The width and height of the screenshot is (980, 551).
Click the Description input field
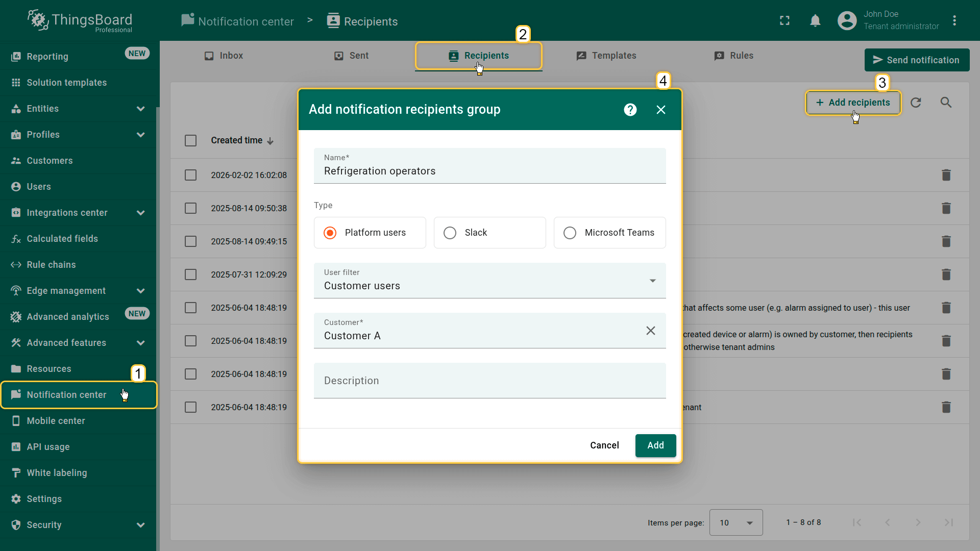pyautogui.click(x=489, y=381)
